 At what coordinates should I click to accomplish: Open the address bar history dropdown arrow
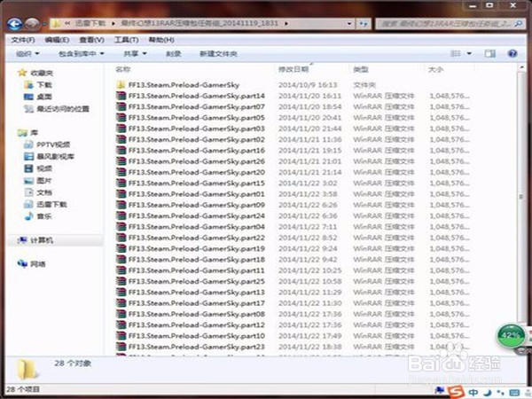click(349, 24)
